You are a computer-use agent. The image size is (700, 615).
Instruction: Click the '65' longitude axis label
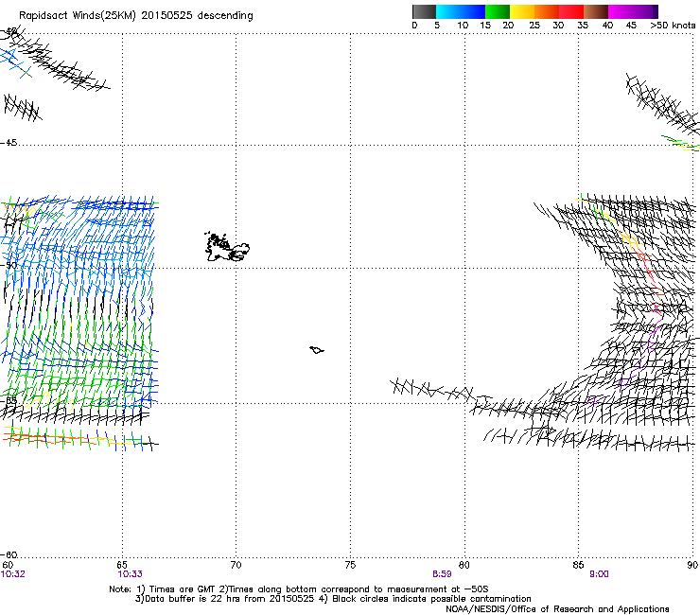[x=122, y=565]
